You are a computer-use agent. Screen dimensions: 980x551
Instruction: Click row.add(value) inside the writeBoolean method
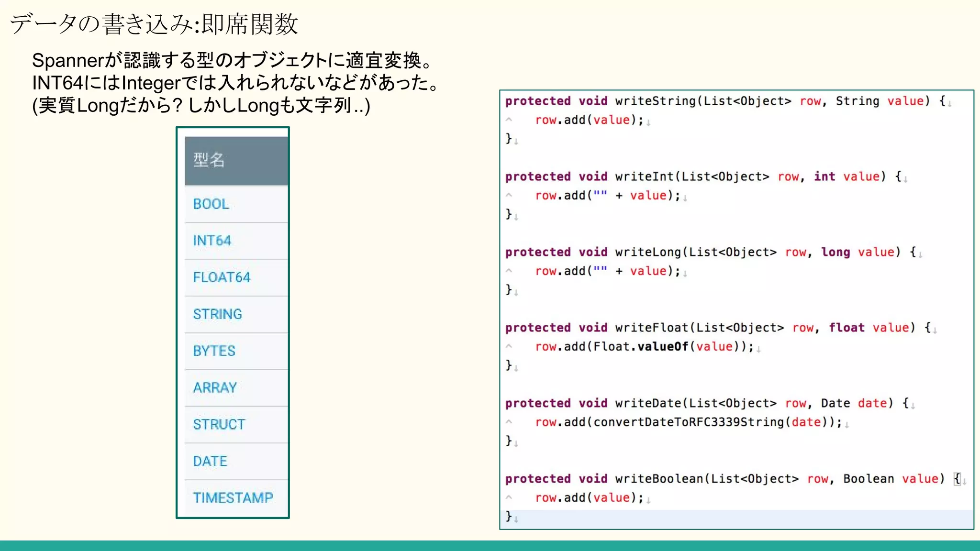[x=590, y=498]
